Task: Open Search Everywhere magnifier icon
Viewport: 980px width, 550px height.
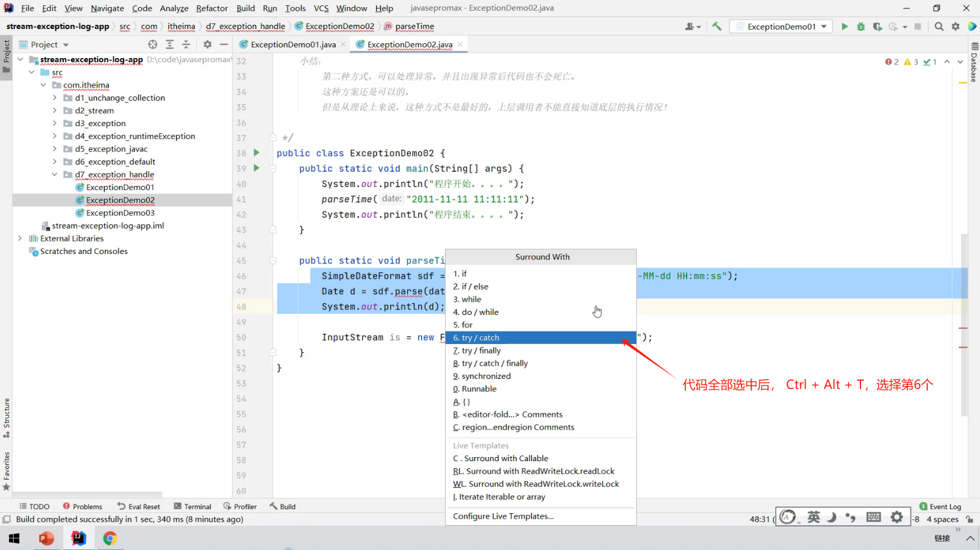Action: pyautogui.click(x=939, y=27)
